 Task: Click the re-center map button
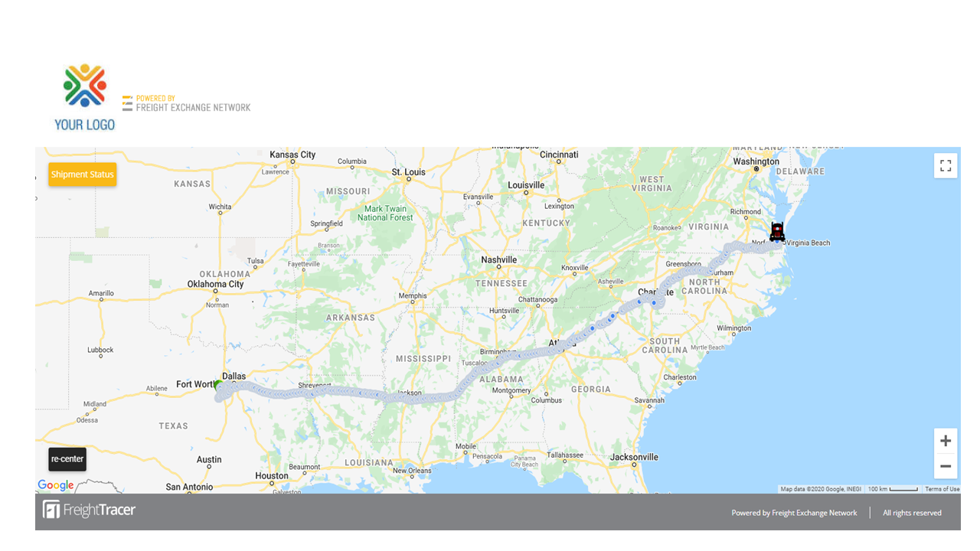point(67,459)
